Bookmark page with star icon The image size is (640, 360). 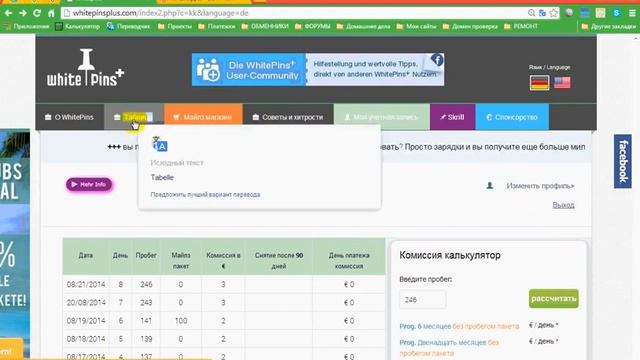[553, 13]
